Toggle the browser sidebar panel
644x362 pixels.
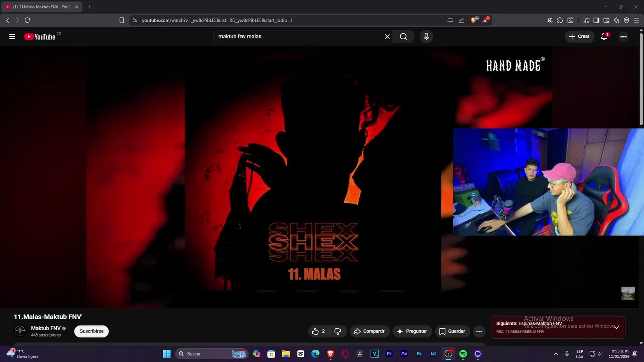(x=596, y=20)
